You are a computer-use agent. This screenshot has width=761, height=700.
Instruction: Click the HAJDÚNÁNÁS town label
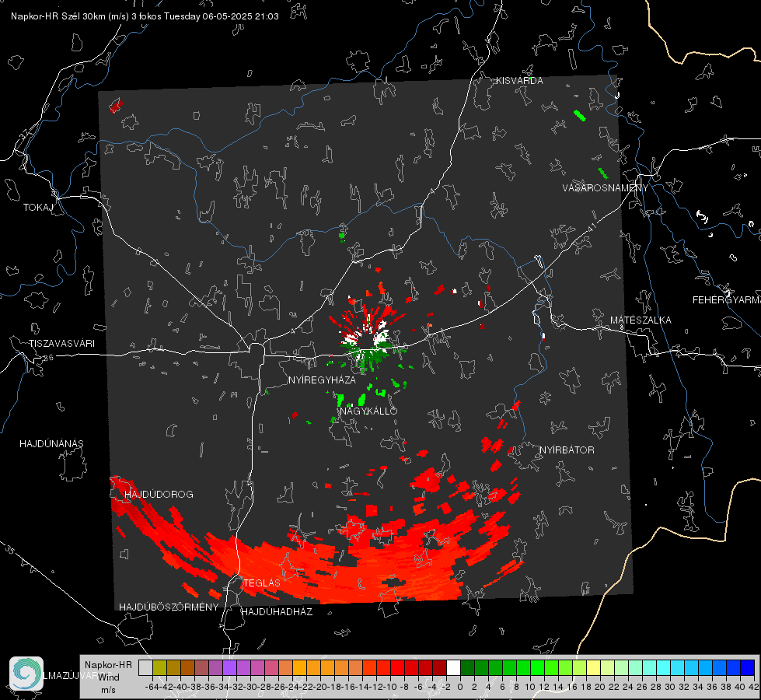point(51,443)
